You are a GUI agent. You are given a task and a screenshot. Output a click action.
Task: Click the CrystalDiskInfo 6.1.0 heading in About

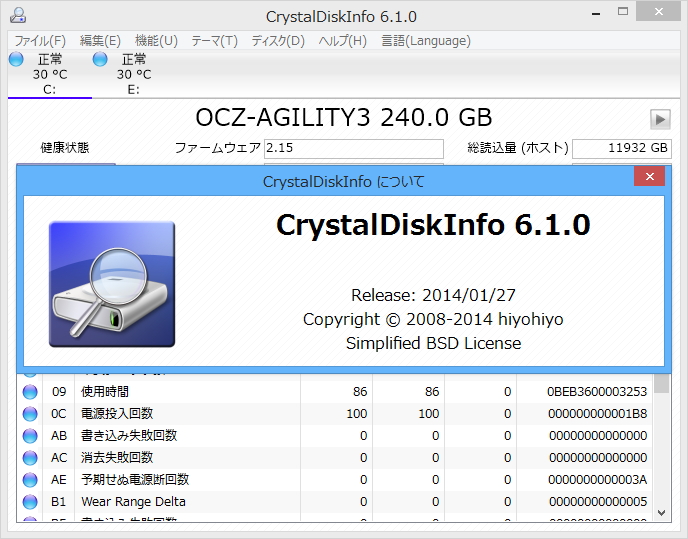coord(433,225)
